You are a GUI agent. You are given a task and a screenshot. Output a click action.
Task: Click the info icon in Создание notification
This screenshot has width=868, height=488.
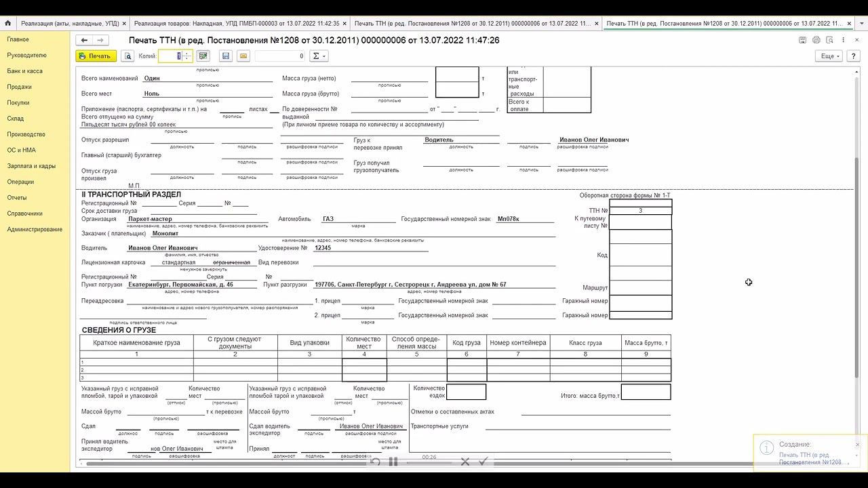click(767, 448)
